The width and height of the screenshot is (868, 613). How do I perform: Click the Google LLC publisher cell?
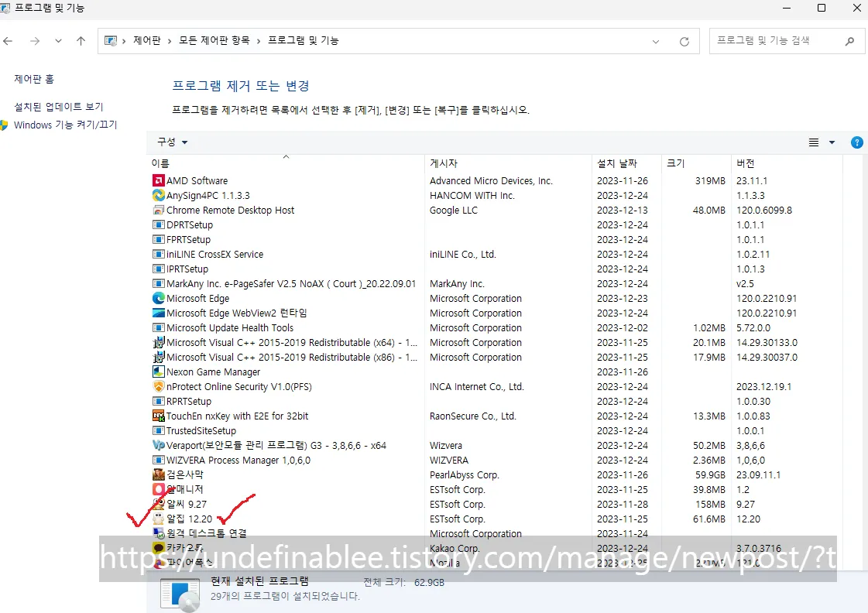[x=454, y=211]
